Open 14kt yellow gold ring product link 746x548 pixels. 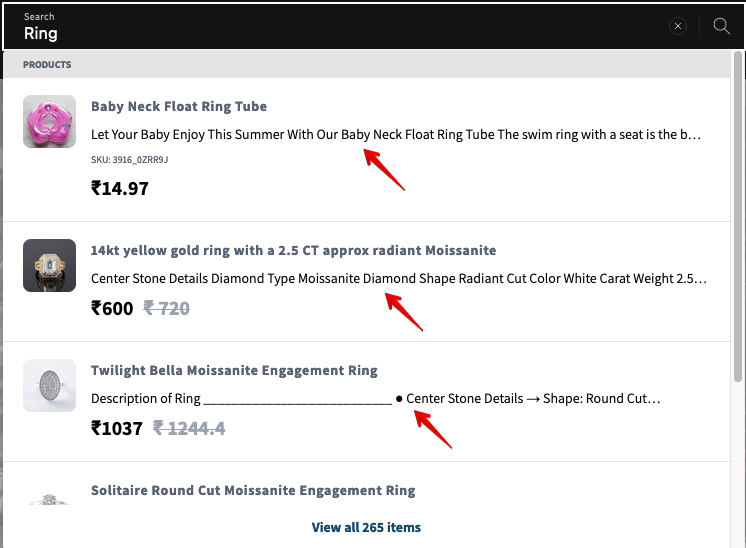pyautogui.click(x=294, y=250)
